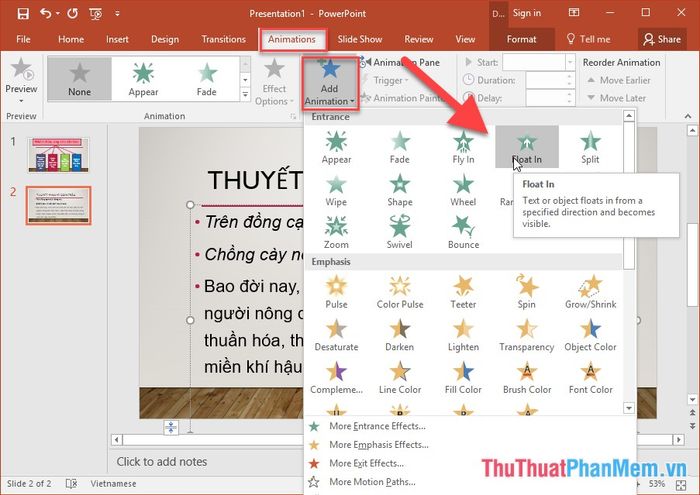Screen dimensions: 700x495
Task: Select the Color Pulse emphasis effect
Action: [x=400, y=292]
